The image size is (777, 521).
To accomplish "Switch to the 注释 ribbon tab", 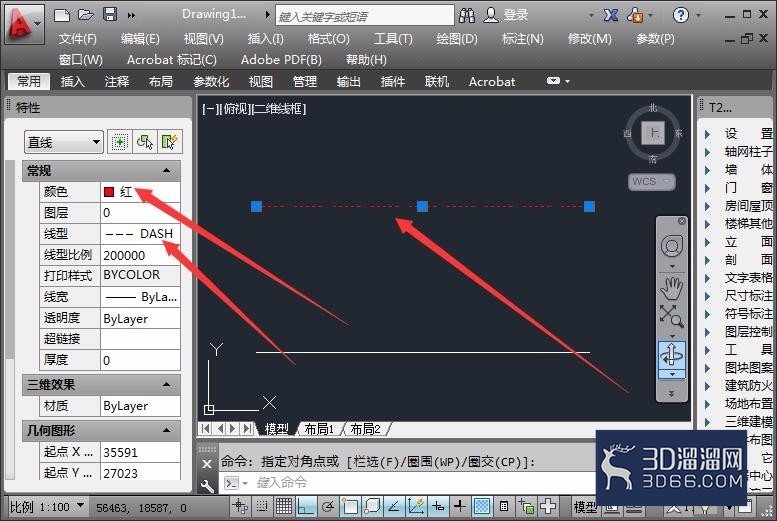I will 117,81.
